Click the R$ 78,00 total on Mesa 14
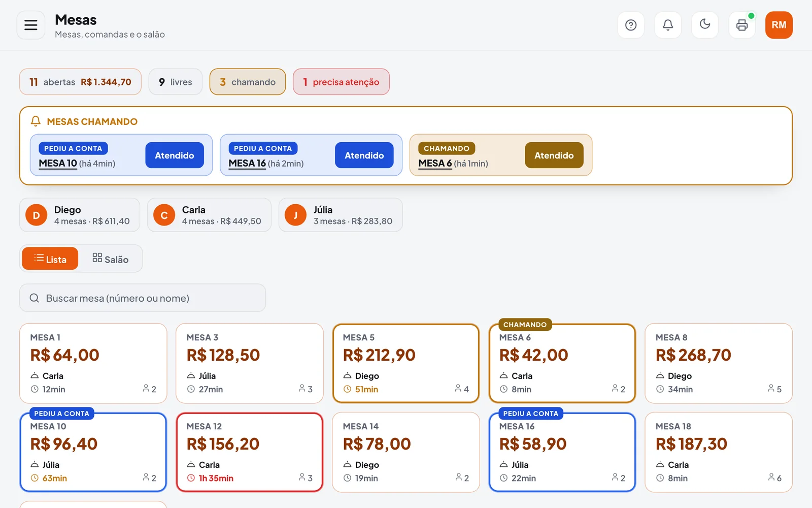This screenshot has width=812, height=508. [x=377, y=444]
